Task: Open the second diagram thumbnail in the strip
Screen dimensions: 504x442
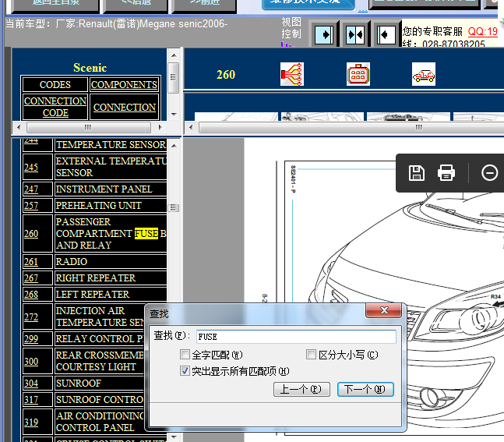Action: coord(322,116)
